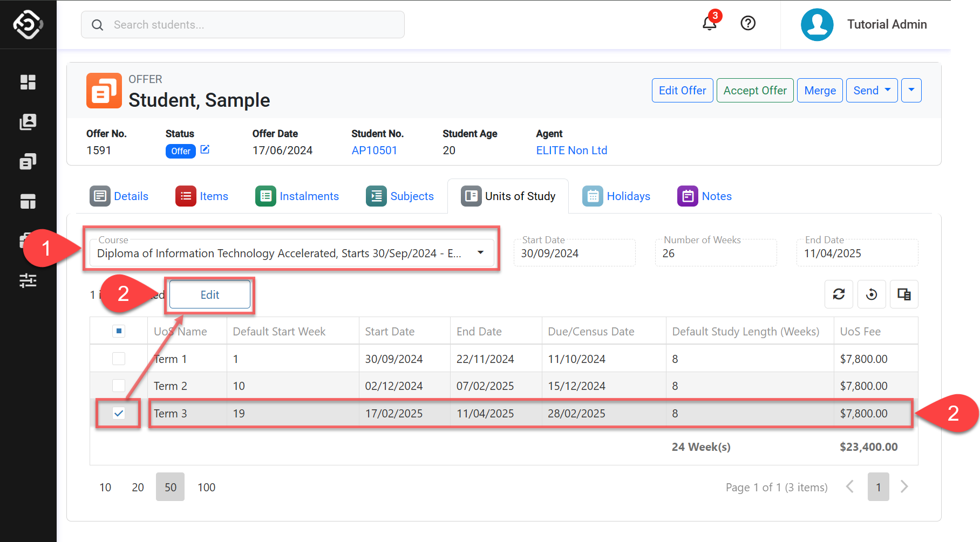Screen dimensions: 980x542
Task: Open the dashboard grid icon in sidebar
Action: [28, 82]
